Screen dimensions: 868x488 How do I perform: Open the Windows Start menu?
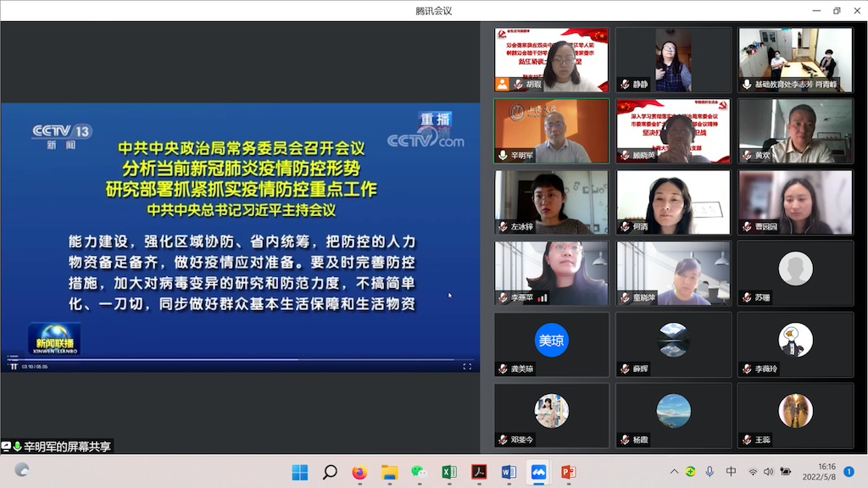tap(300, 472)
